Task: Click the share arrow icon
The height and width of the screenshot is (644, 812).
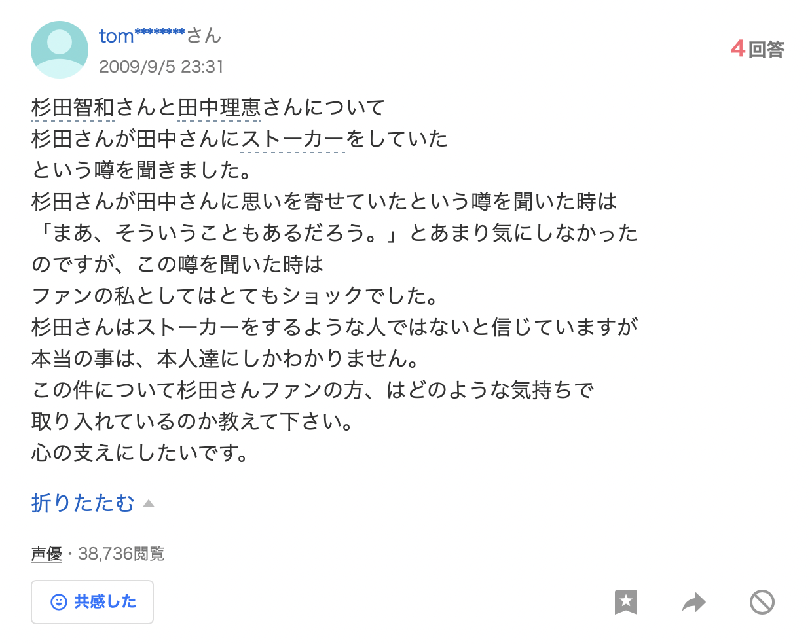Action: coord(694,601)
